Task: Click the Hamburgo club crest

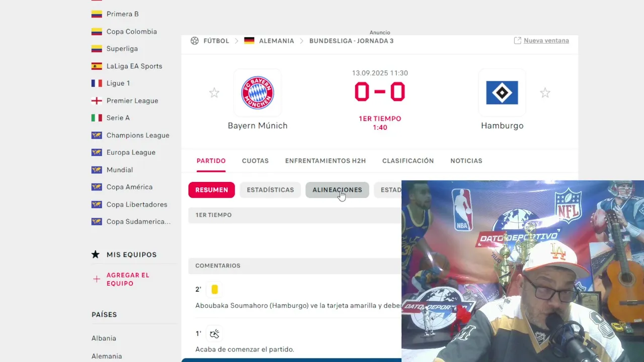Action: pyautogui.click(x=502, y=93)
